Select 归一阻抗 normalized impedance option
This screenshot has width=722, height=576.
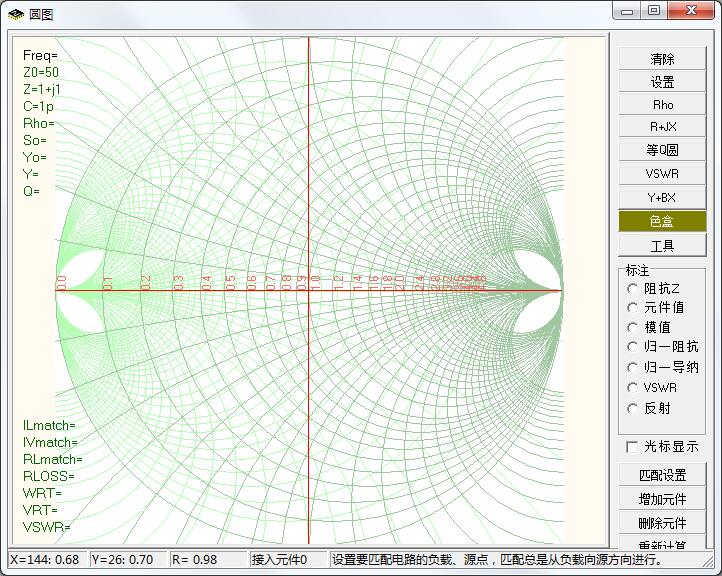pos(633,347)
